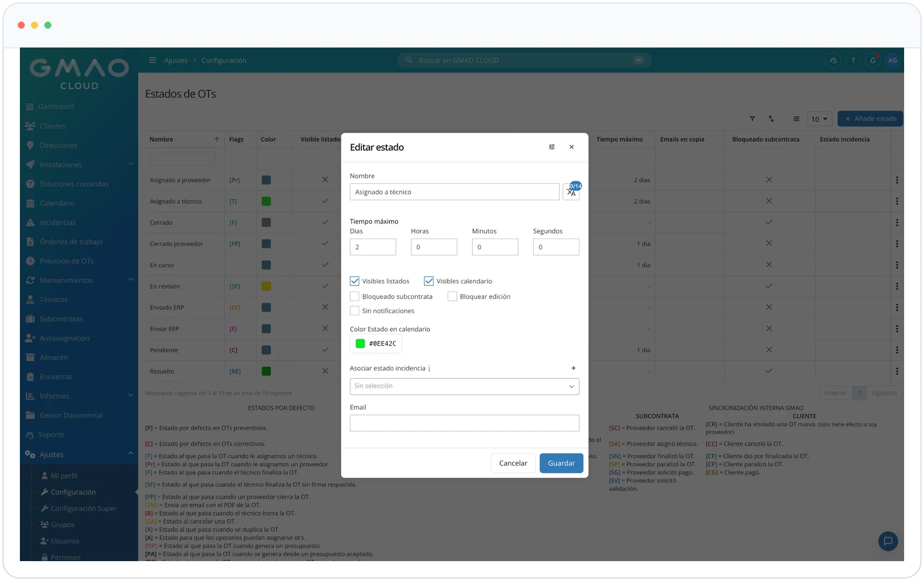Image resolution: width=924 pixels, height=581 pixels.
Task: Open the hamburger menu in top bar
Action: click(153, 60)
